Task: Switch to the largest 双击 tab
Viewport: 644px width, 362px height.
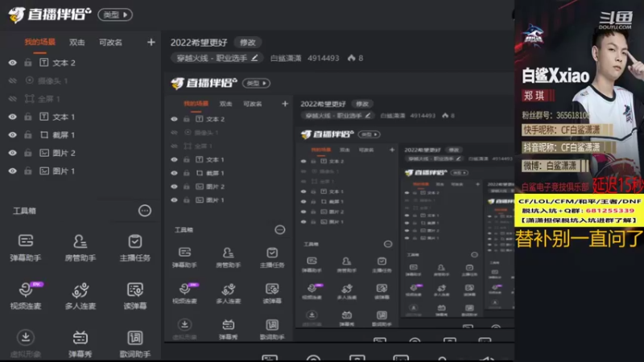Action: (x=76, y=43)
